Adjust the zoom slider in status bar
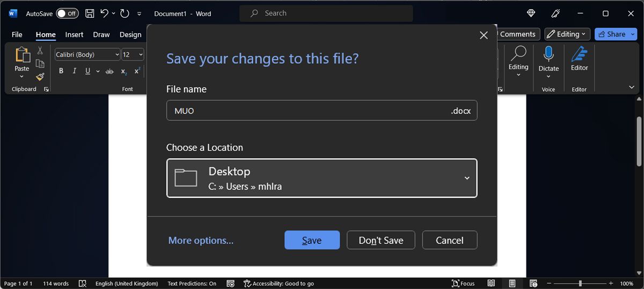 pyautogui.click(x=580, y=283)
